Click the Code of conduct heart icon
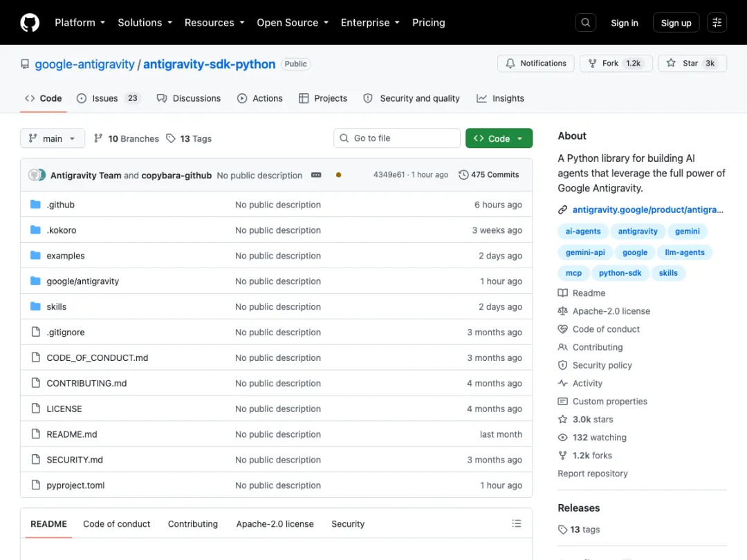The image size is (747, 560). pos(562,330)
